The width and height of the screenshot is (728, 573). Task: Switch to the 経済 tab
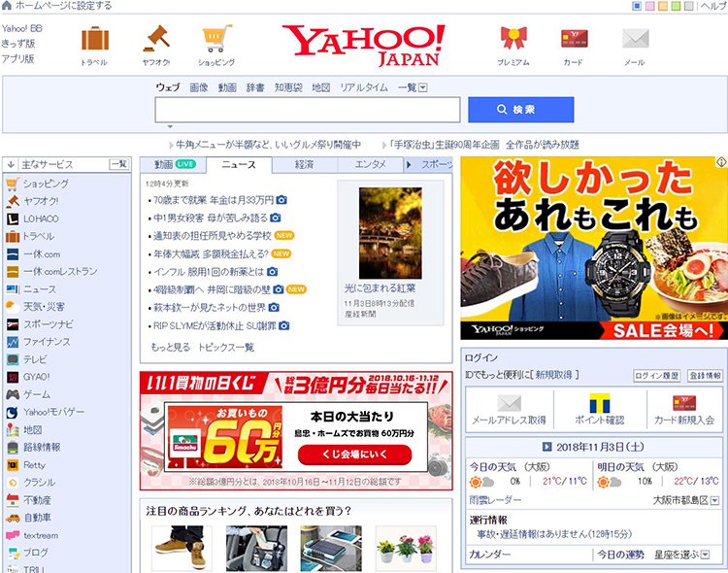coord(305,164)
